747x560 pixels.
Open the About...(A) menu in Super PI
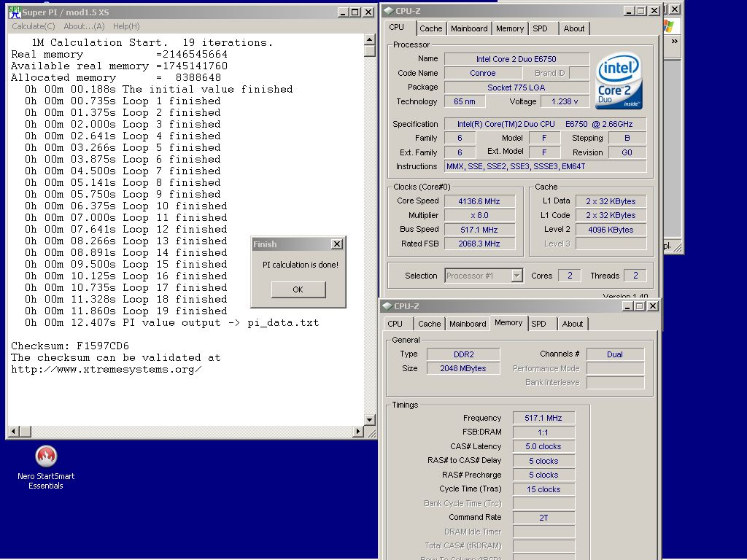pyautogui.click(x=84, y=26)
